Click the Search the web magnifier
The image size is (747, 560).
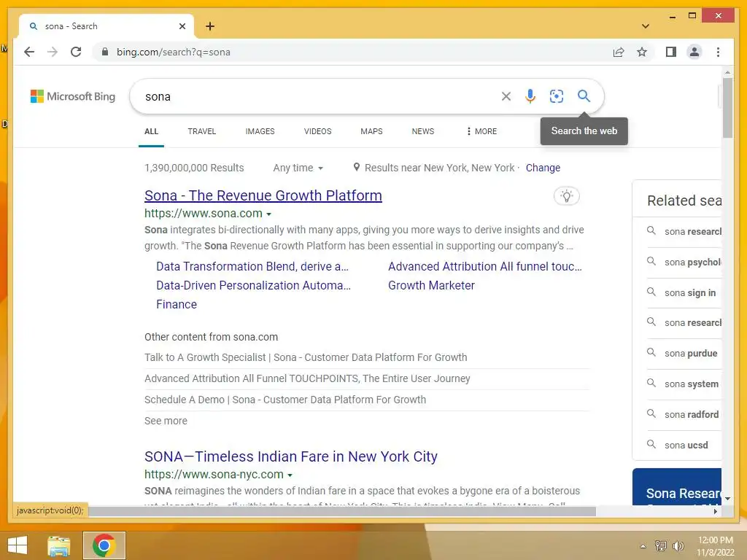pyautogui.click(x=584, y=96)
